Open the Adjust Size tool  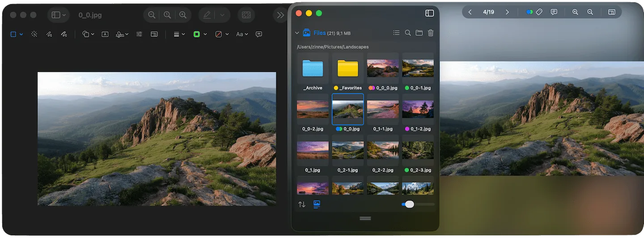coord(154,34)
